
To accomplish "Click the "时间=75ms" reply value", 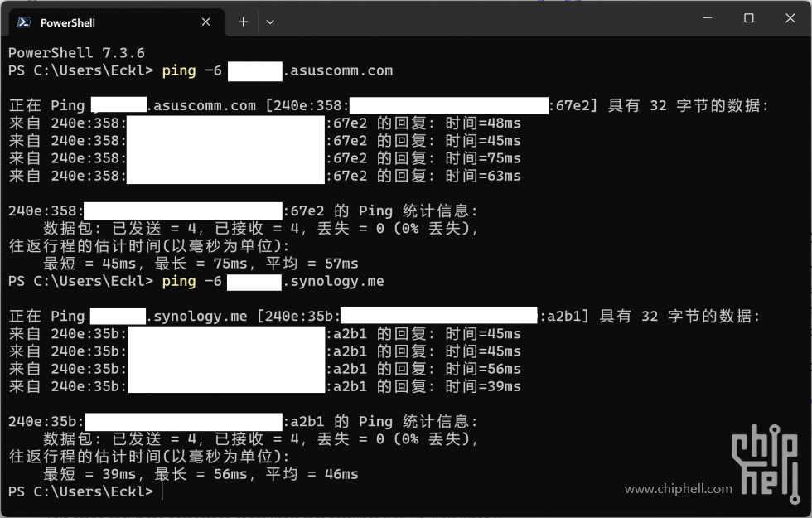I will point(483,158).
